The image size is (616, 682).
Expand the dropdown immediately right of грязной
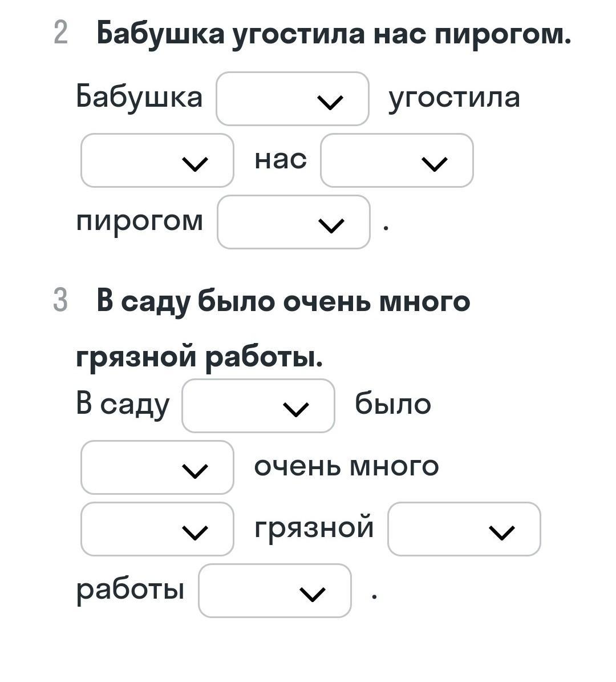(464, 529)
